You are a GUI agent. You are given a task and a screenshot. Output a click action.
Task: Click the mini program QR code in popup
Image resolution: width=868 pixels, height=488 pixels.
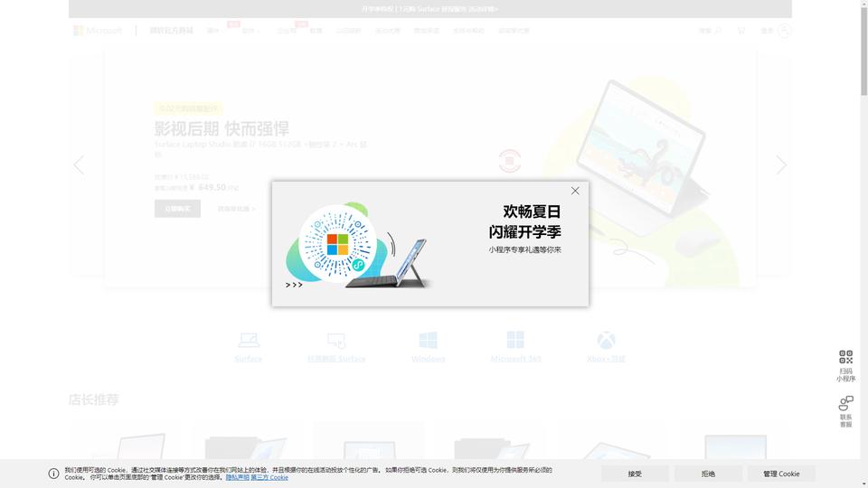click(x=337, y=245)
